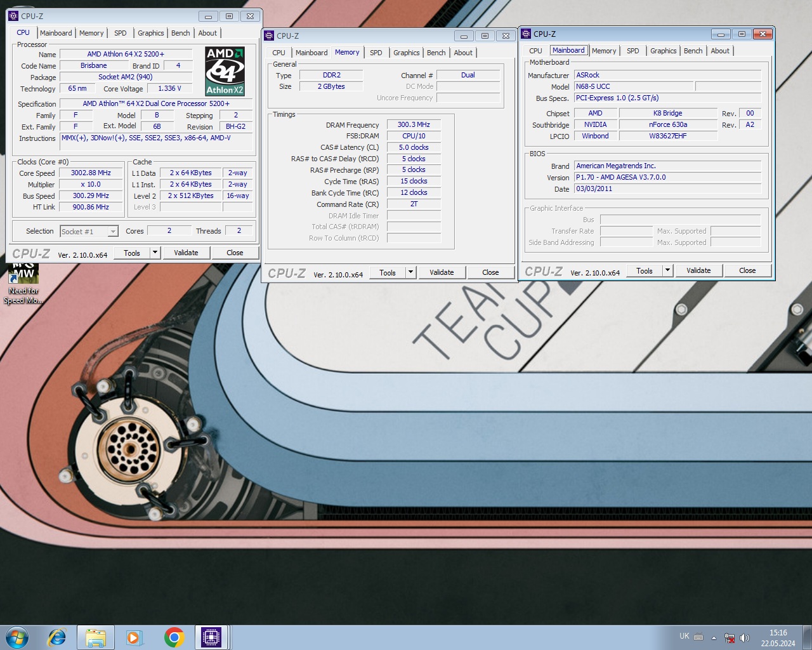Click CPU-Z icon in right window title bar
Viewport: 812px width, 650px height.
tap(526, 34)
